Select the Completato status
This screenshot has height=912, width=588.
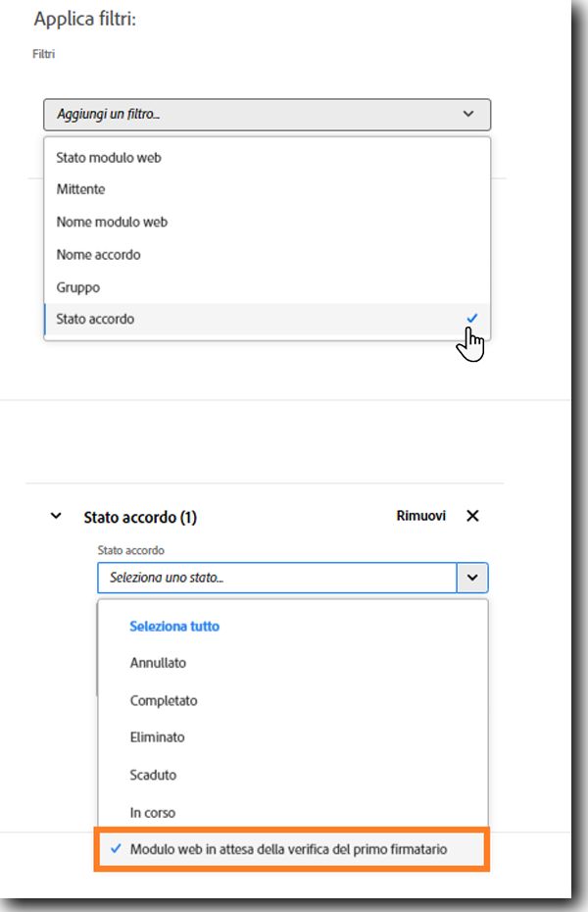tap(164, 700)
